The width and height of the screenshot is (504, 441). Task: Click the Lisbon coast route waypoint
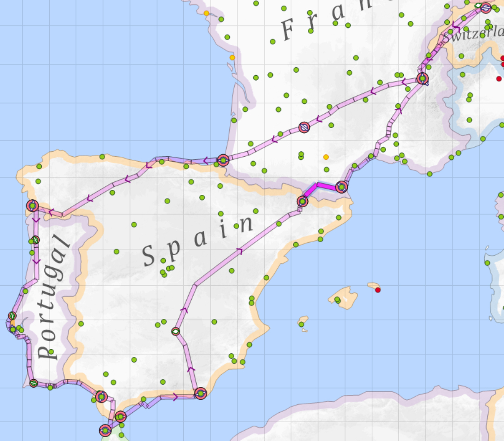[12, 316]
